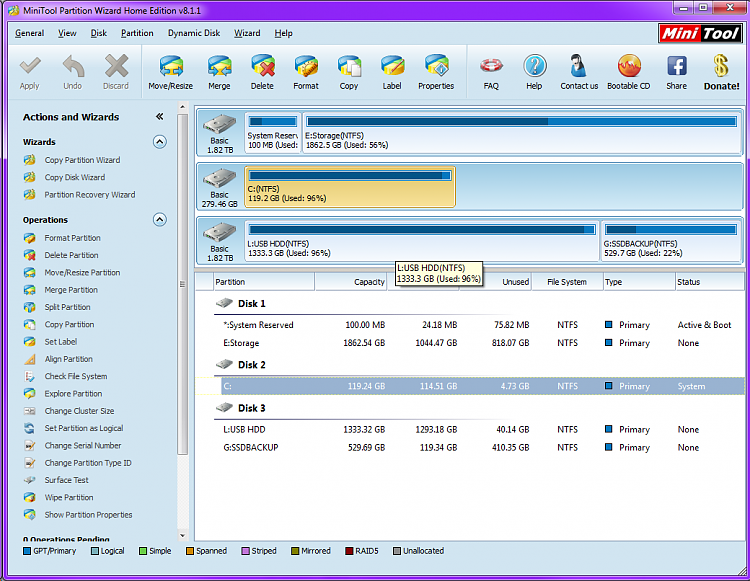Click the Surface Test operation icon
This screenshot has width=750, height=581.
point(30,480)
